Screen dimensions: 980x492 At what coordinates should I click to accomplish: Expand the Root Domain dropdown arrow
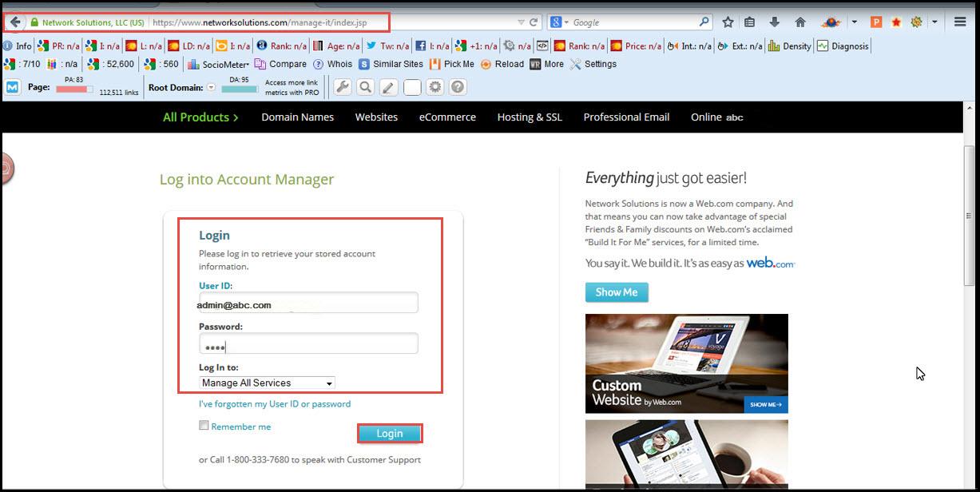(x=211, y=88)
